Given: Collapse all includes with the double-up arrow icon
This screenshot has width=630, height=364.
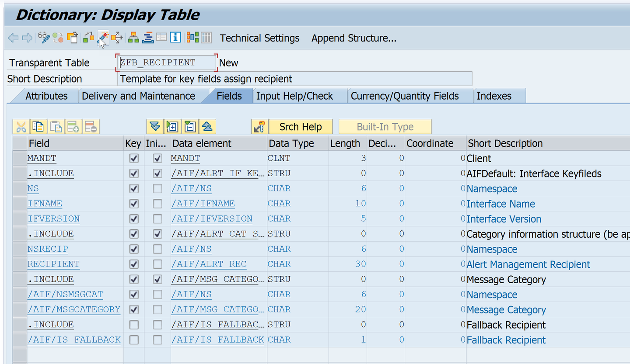Looking at the screenshot, I should click(x=207, y=127).
